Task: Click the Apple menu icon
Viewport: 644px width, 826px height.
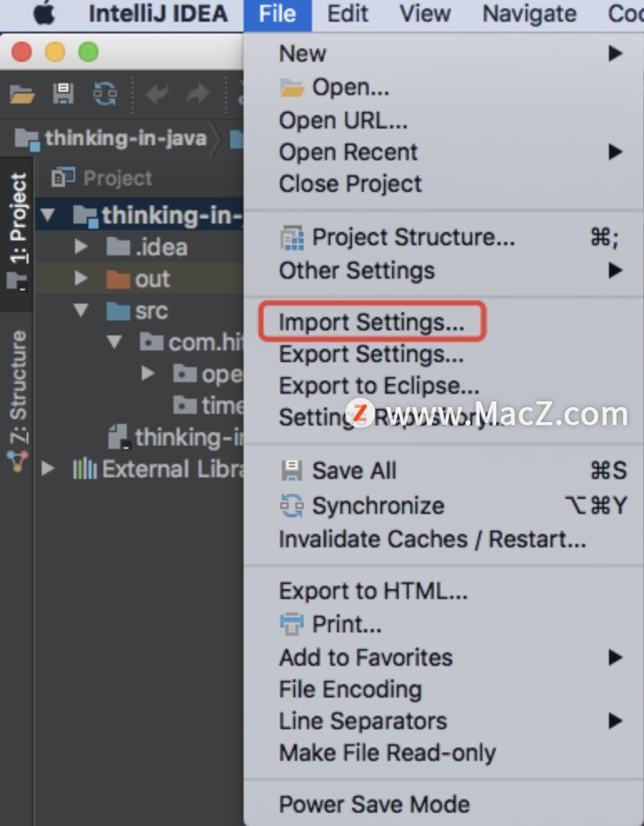Action: [x=44, y=13]
